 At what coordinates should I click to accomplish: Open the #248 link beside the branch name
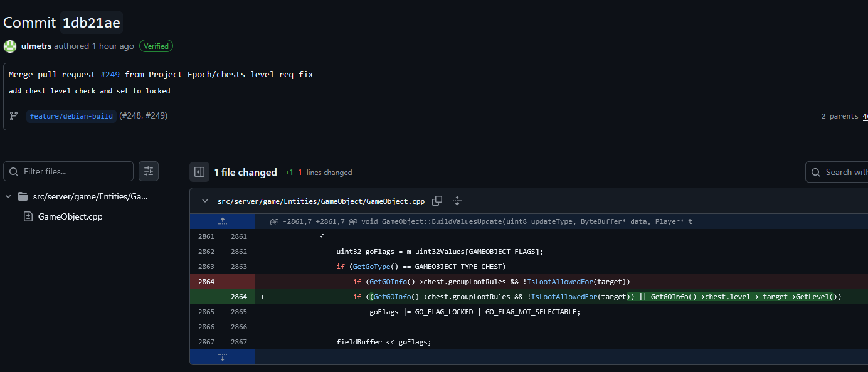pos(132,116)
